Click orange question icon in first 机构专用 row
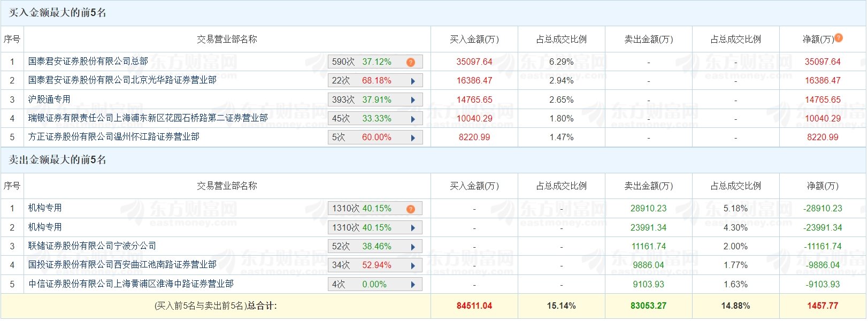This screenshot has height=321, width=868. point(410,209)
